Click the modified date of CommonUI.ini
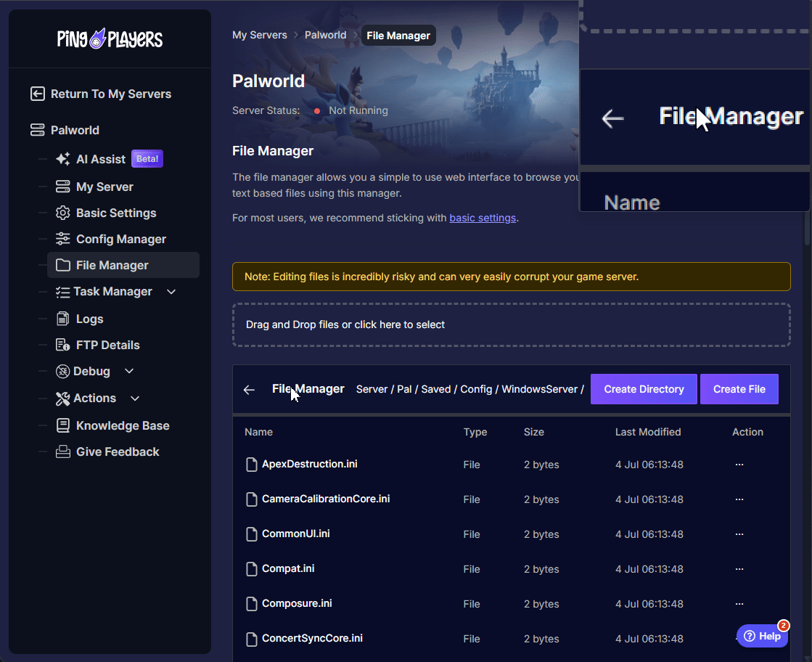812x662 pixels. click(649, 534)
